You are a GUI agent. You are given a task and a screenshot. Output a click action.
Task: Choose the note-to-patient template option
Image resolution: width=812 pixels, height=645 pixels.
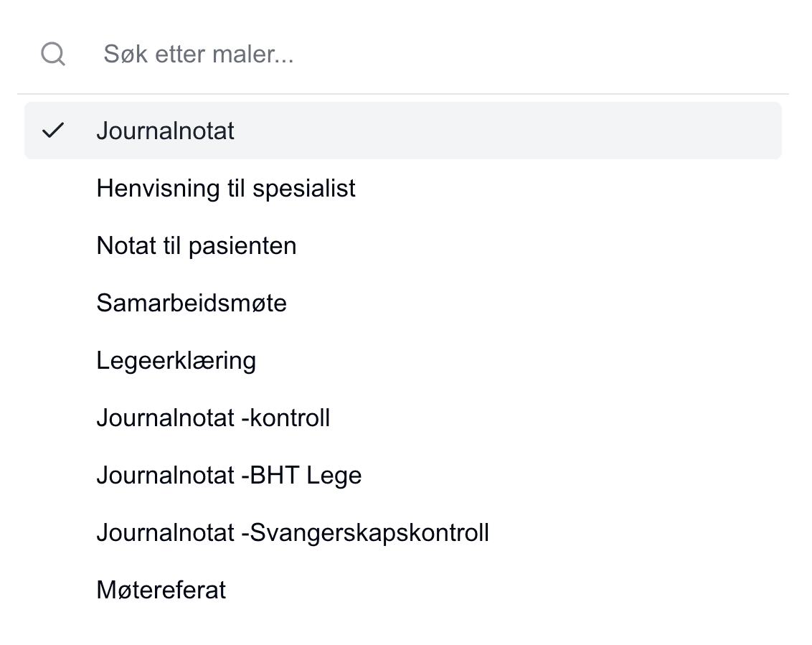(x=197, y=245)
